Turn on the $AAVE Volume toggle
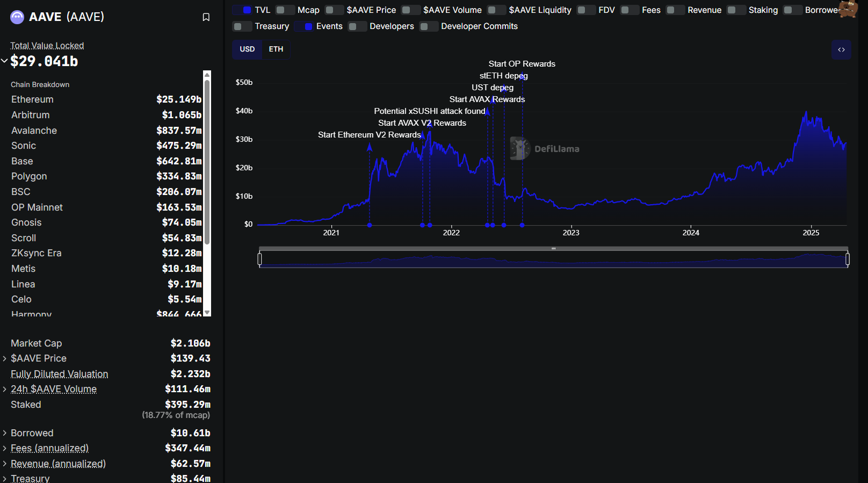Screen dimensions: 868x483 coord(411,10)
